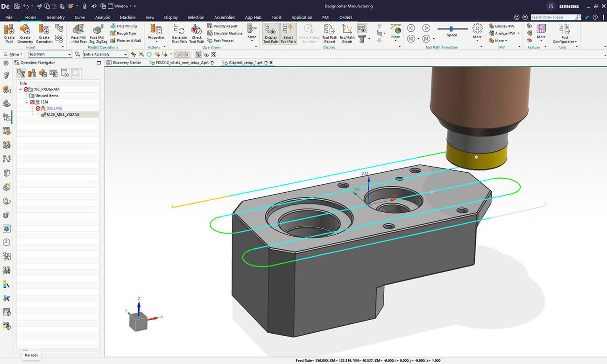This screenshot has height=364, width=607.
Task: Click the Post Process button
Action: pos(220,41)
